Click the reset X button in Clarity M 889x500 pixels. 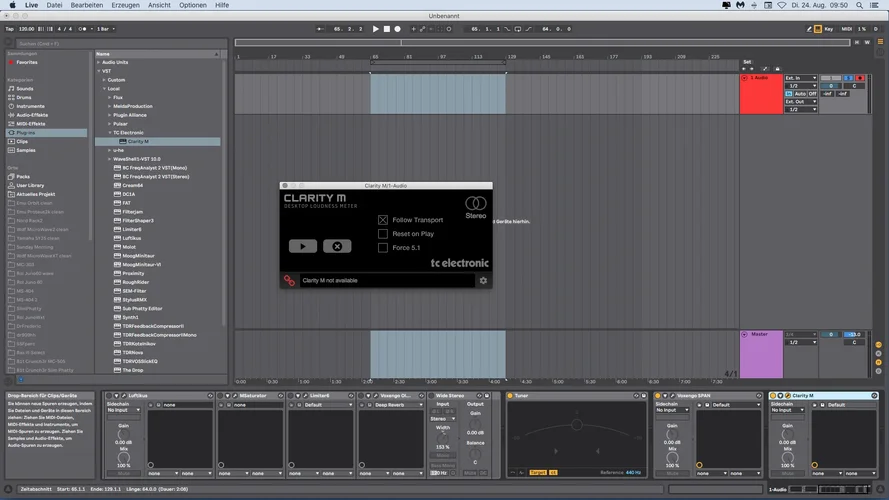(337, 246)
